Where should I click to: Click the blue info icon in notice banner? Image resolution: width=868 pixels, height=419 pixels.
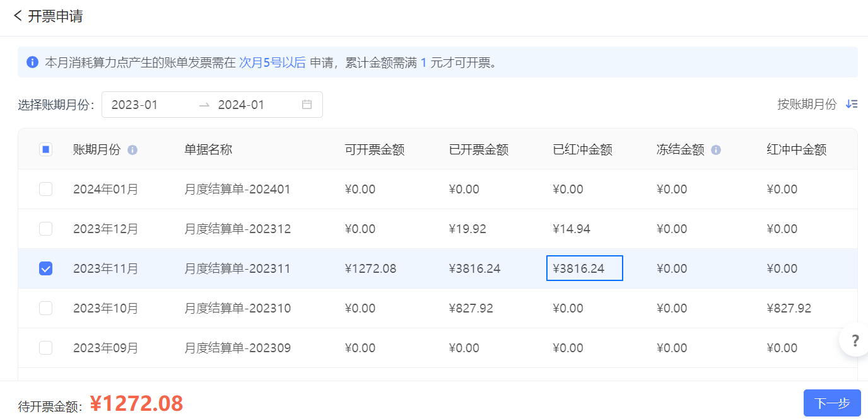click(x=32, y=62)
